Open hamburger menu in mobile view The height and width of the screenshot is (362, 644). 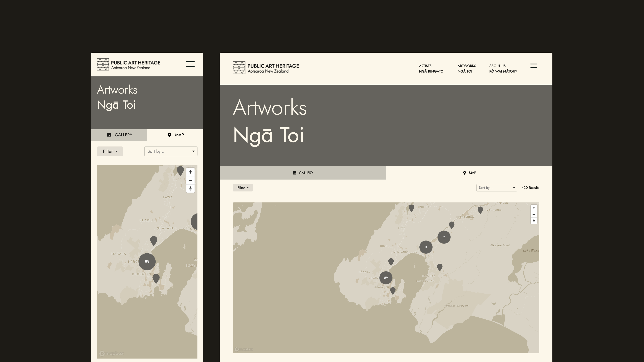tap(190, 64)
